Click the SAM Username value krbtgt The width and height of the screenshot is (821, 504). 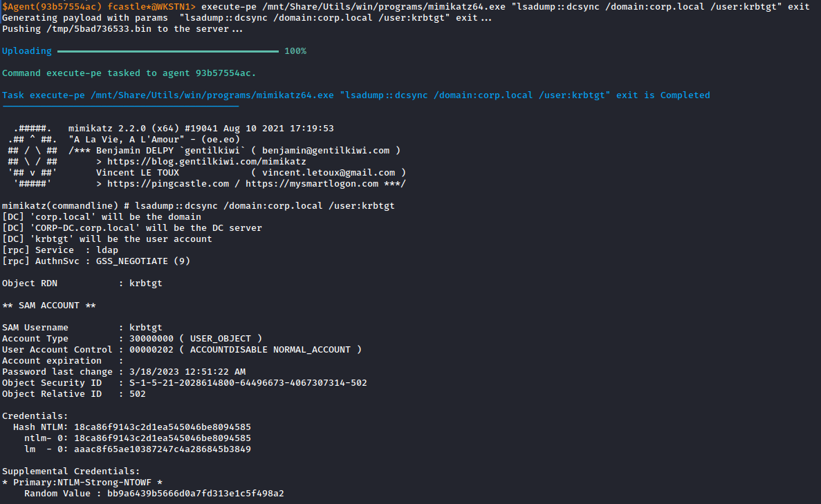point(145,328)
